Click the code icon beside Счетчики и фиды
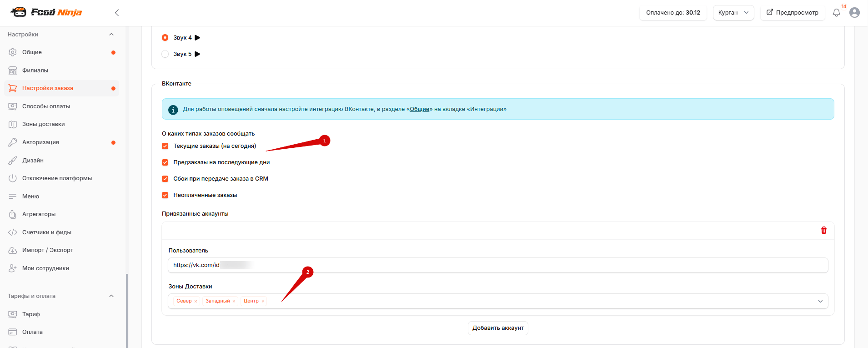This screenshot has height=348, width=868. [x=13, y=232]
